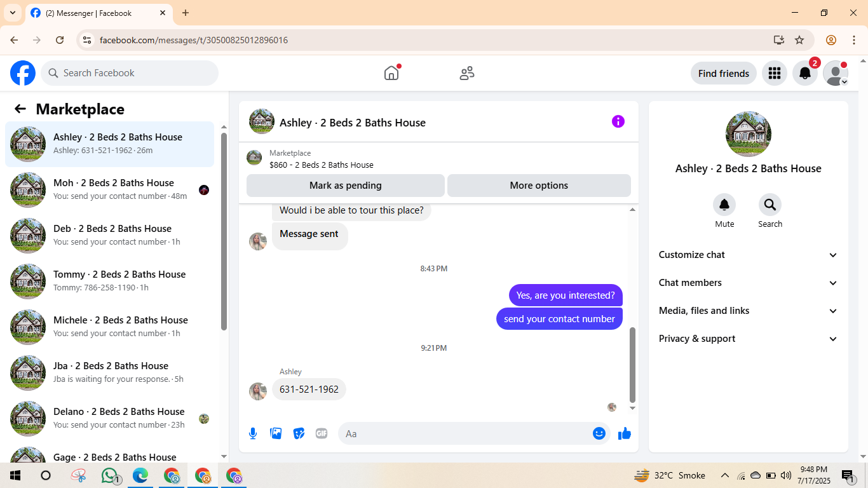Click the Find friends button
The width and height of the screenshot is (868, 488).
point(724,73)
